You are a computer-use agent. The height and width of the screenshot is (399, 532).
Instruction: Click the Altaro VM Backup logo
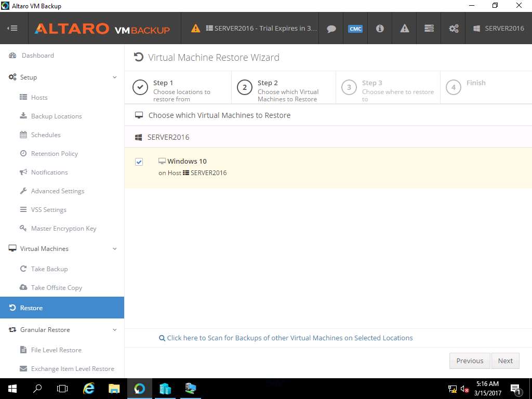102,29
